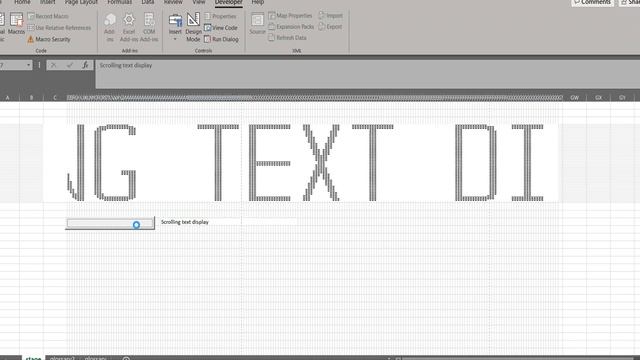The image size is (640, 360).
Task: Click Refresh Data in XML group
Action: pyautogui.click(x=287, y=38)
